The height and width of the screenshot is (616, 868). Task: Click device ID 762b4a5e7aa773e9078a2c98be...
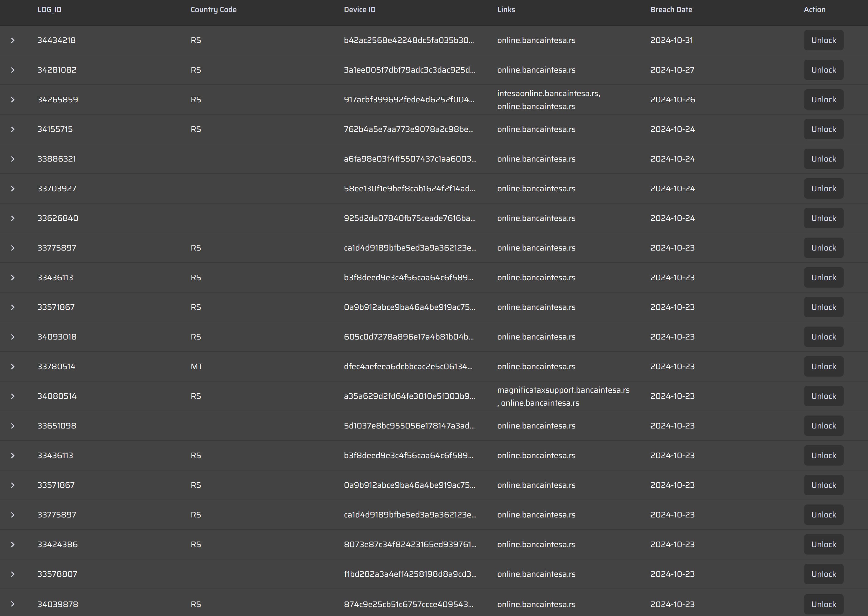tap(409, 129)
